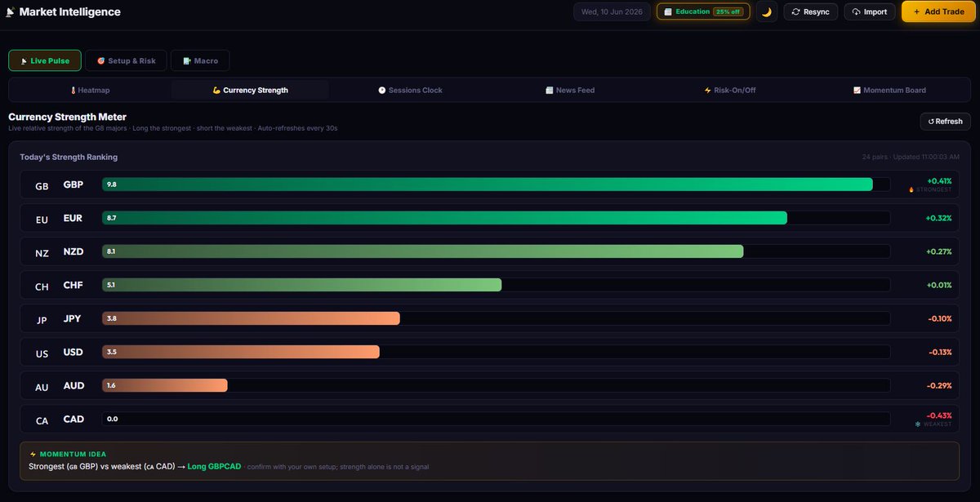980x502 pixels.
Task: Click the -0.10% change for JPY
Action: pos(941,318)
